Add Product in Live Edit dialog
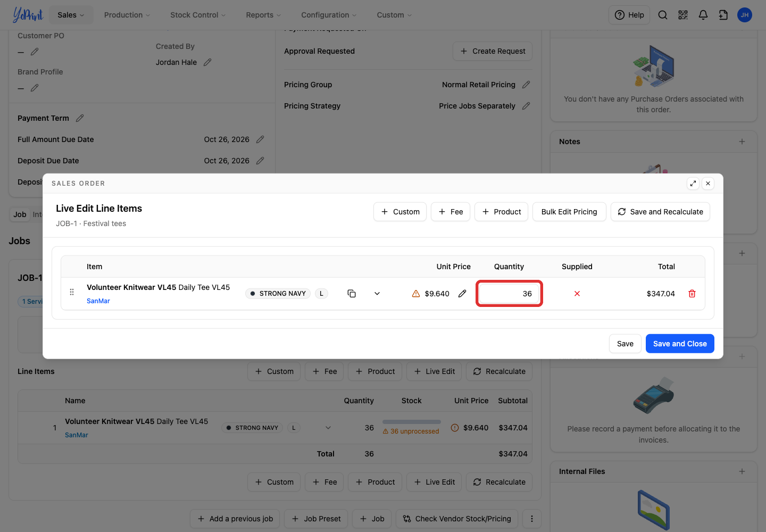The height and width of the screenshot is (532, 766). tap(501, 212)
